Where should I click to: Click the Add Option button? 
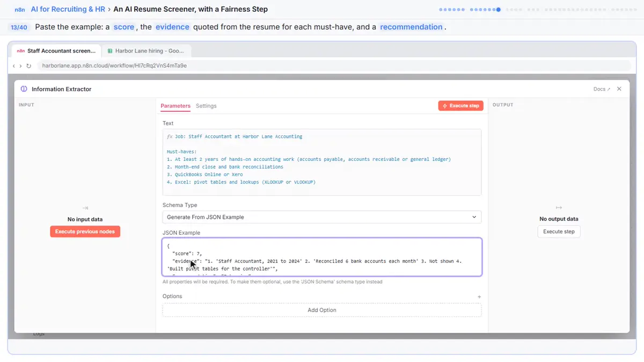point(322,310)
